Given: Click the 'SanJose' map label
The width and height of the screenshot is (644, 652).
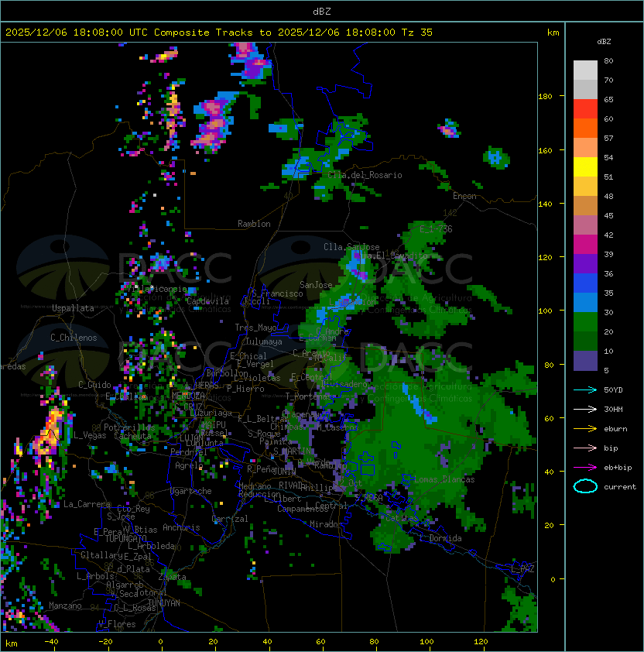Looking at the screenshot, I should [x=316, y=285].
